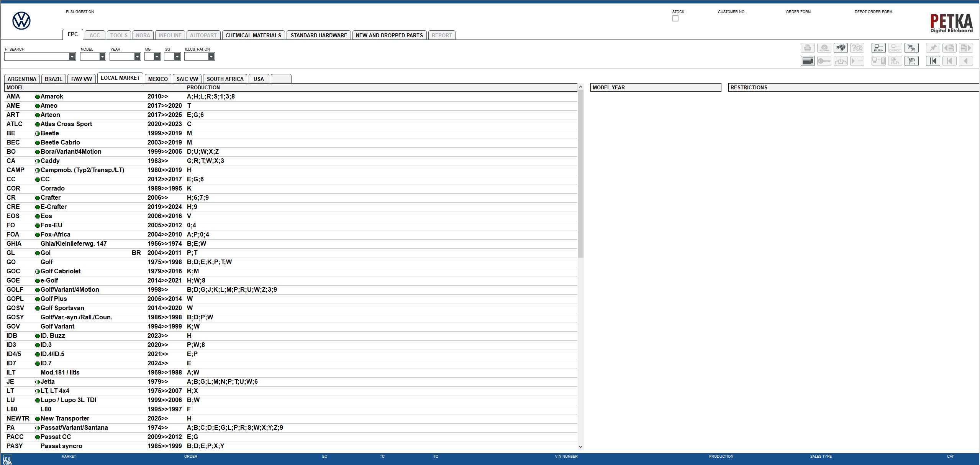This screenshot has width=980, height=465.
Task: Select the Golf Sportsvan model row
Action: click(62, 308)
